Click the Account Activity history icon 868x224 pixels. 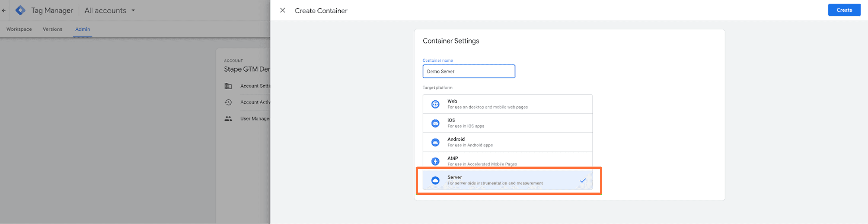228,102
